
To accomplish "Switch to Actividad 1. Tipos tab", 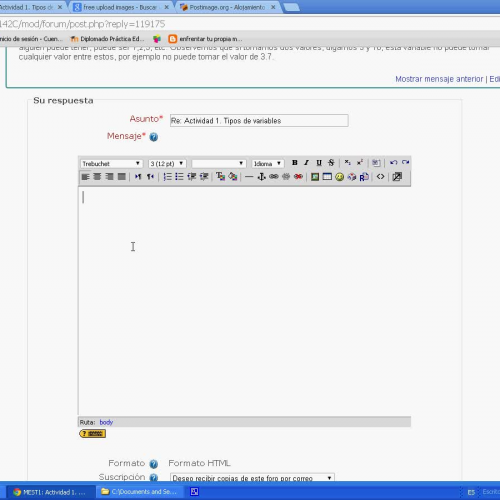I will click(32, 7).
